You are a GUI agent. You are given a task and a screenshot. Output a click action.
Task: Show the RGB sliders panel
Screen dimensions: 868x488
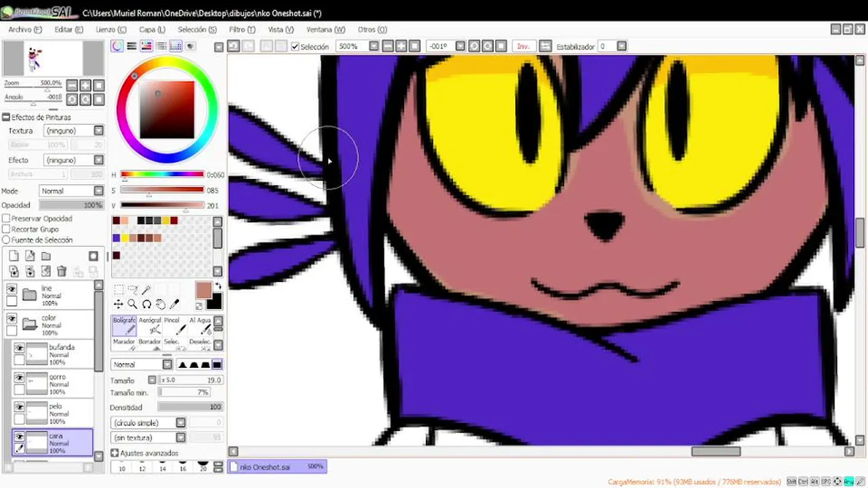pyautogui.click(x=132, y=46)
